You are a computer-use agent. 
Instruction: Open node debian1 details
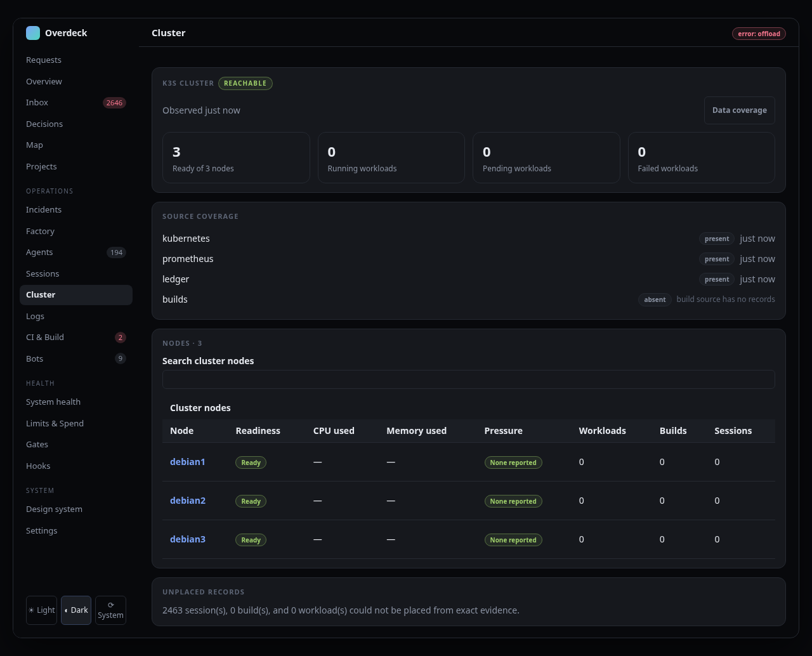[x=188, y=462]
